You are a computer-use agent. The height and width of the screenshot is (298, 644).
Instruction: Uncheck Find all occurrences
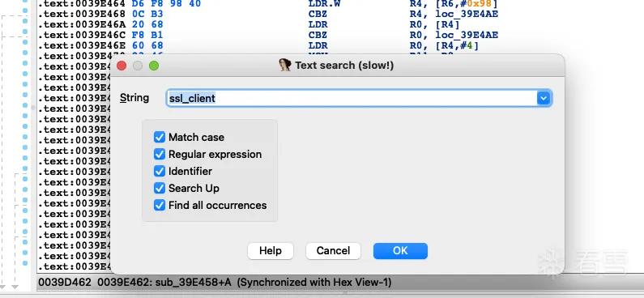tap(160, 205)
